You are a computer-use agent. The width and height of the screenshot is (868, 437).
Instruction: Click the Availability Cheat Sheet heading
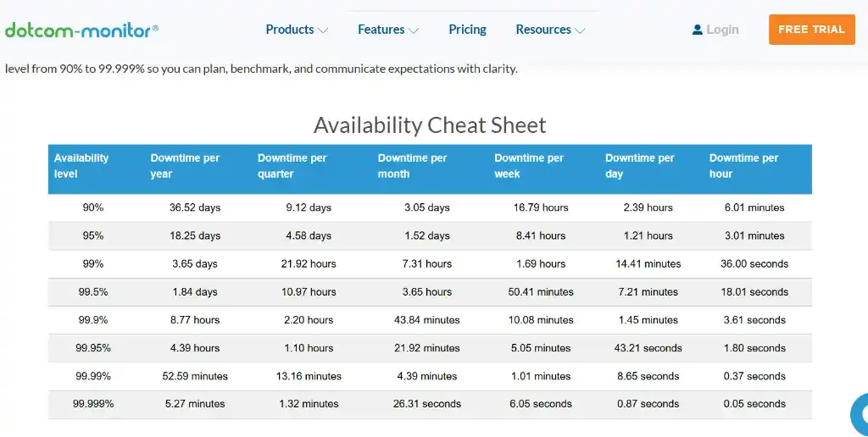pos(430,125)
